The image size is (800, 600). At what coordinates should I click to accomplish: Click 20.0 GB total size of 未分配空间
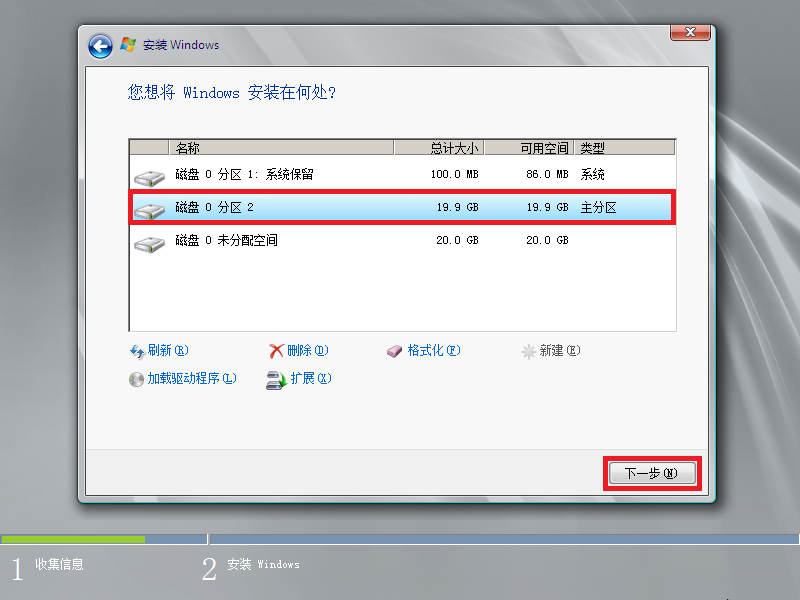457,240
